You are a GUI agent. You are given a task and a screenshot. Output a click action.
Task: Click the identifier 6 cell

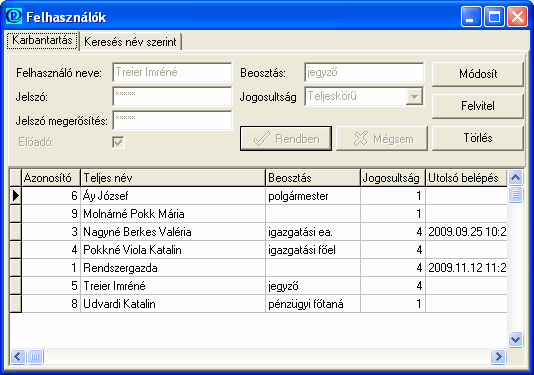point(51,196)
